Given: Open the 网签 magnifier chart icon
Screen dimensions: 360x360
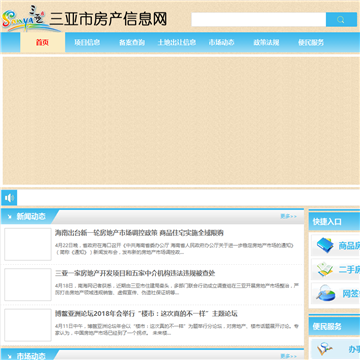Looking at the screenshot, I should pyautogui.click(x=326, y=293).
